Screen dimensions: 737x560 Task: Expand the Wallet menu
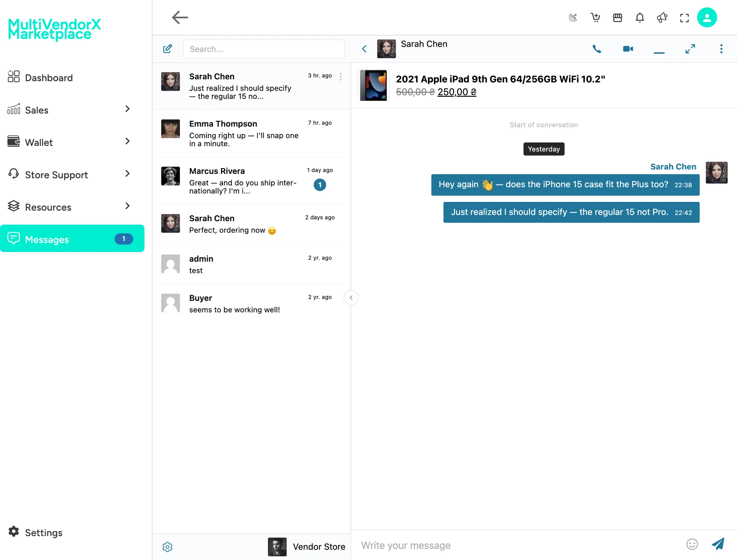[72, 142]
